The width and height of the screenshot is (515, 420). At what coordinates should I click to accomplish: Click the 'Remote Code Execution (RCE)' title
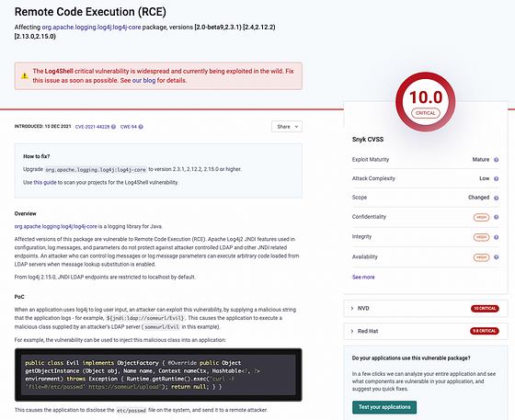point(90,12)
